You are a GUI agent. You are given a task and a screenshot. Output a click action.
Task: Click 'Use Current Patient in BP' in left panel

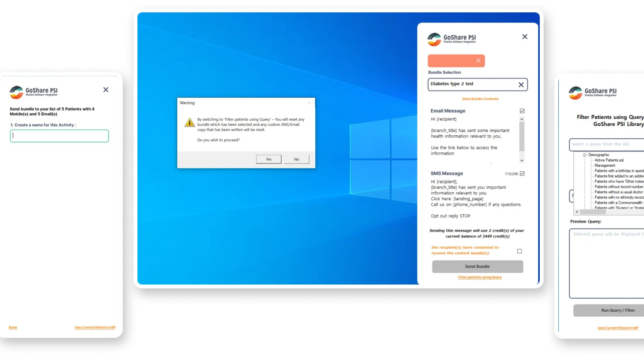tap(95, 327)
